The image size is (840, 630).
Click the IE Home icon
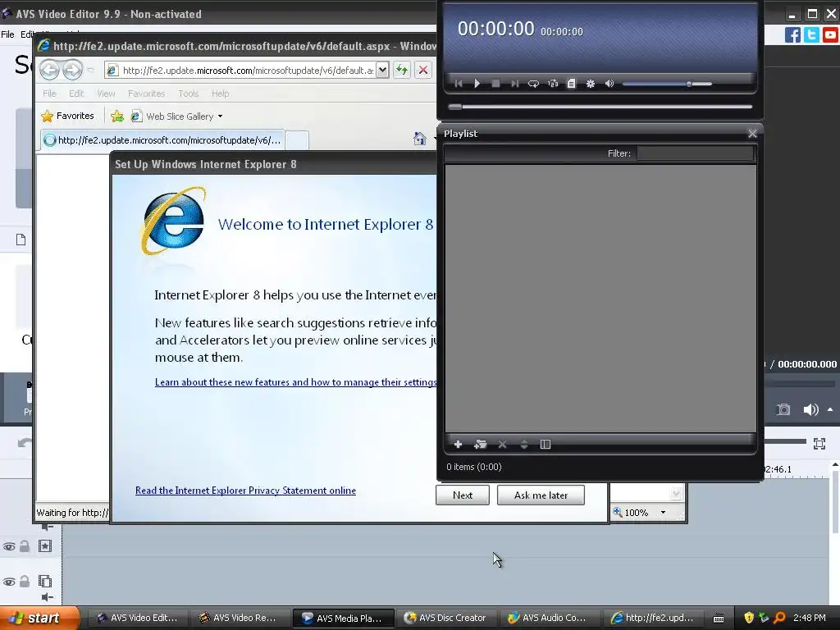tap(419, 139)
